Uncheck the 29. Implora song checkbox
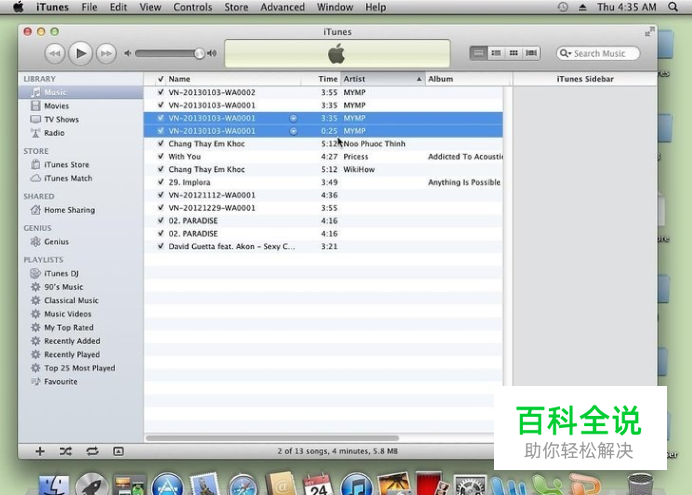This screenshot has width=692, height=495. click(x=161, y=182)
